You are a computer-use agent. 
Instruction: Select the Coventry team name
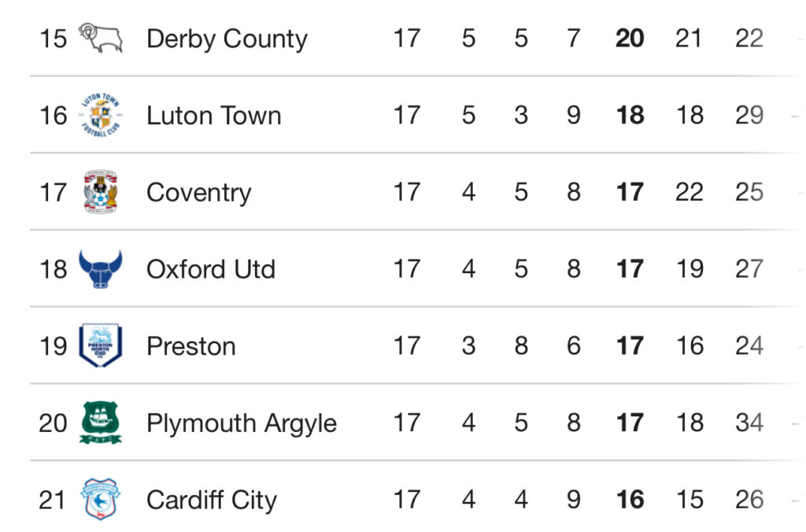[x=199, y=194]
